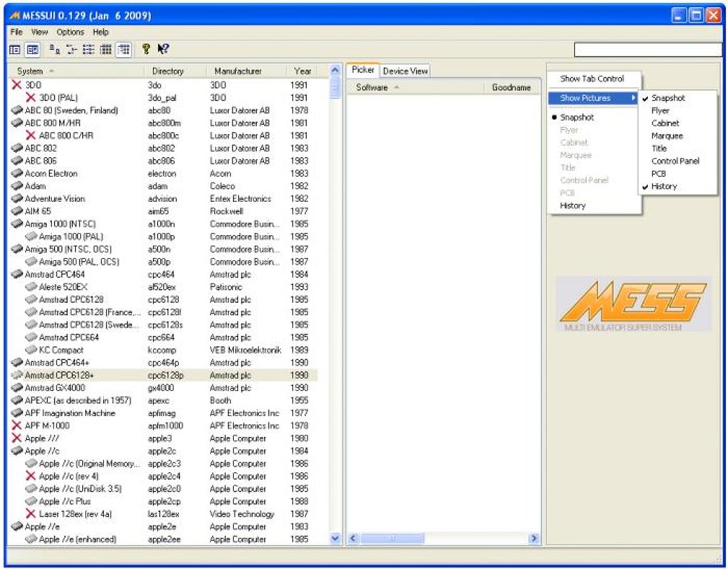Click the chip icon of Acorn Electron
728x569 pixels.
click(x=16, y=173)
